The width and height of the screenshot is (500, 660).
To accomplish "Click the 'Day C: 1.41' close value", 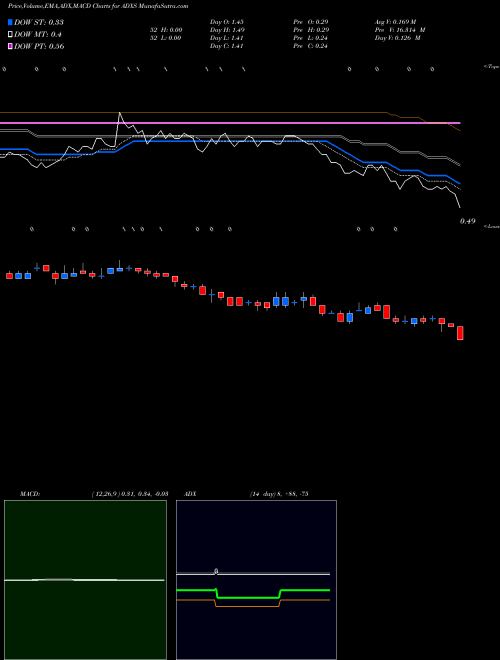I will (x=227, y=46).
